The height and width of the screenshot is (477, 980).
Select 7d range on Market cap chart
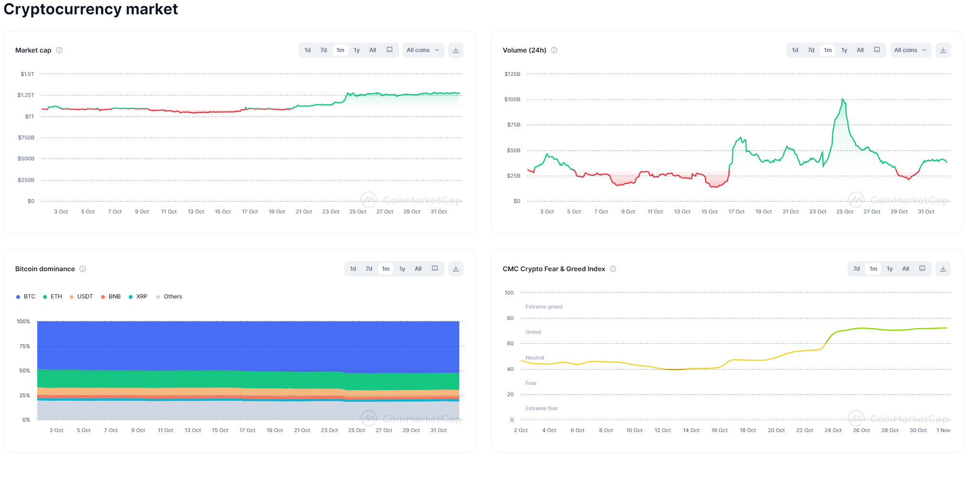[324, 50]
